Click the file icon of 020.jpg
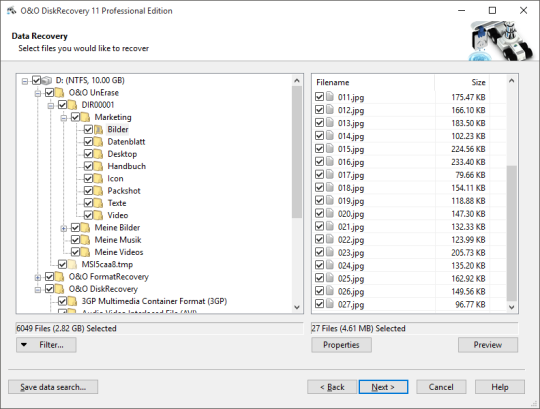 click(x=330, y=213)
